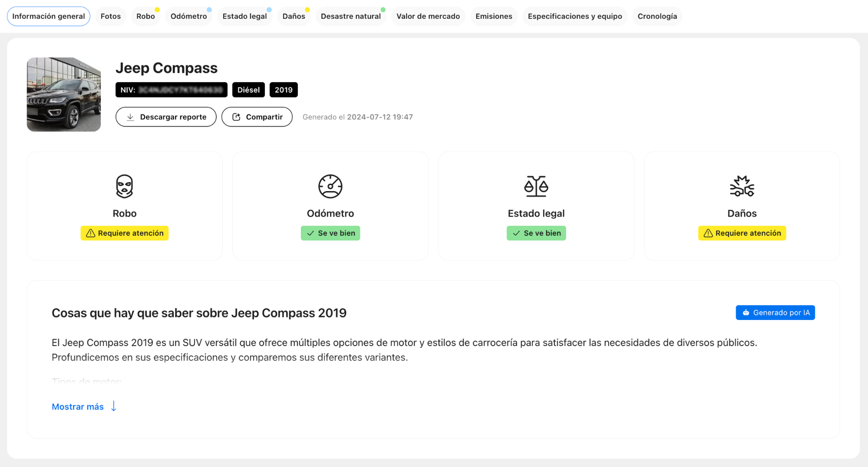Switch to the Daños tab

294,16
